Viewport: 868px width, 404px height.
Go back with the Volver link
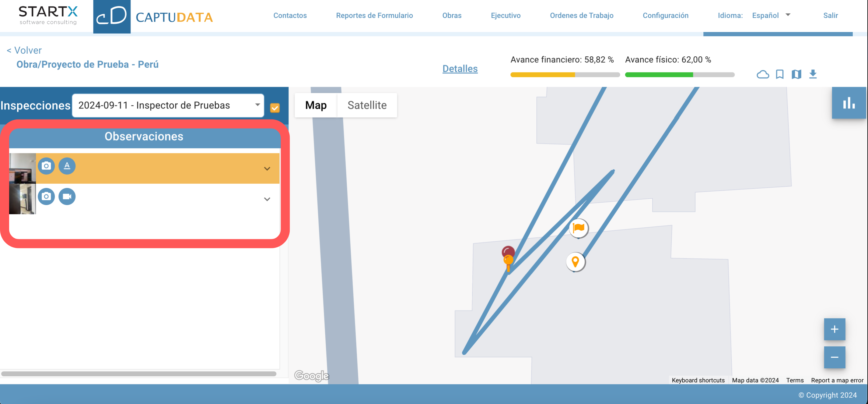tap(24, 50)
